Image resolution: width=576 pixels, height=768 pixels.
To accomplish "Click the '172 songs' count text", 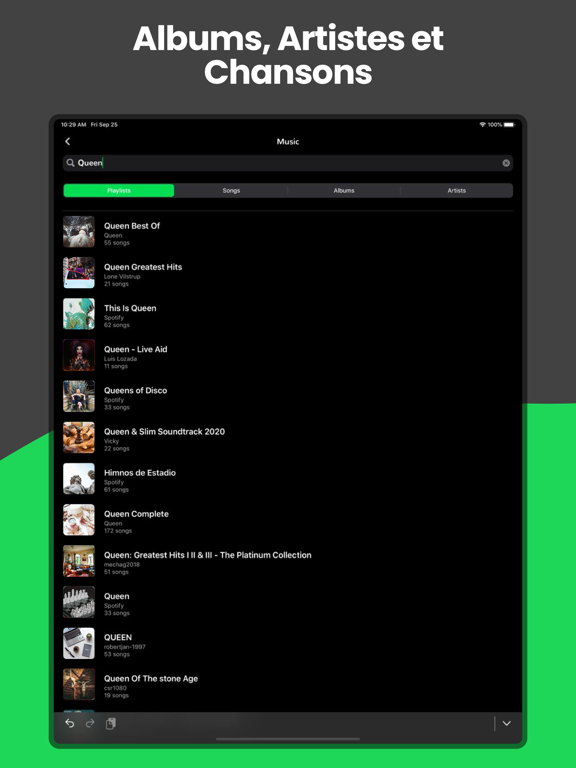I will point(118,531).
